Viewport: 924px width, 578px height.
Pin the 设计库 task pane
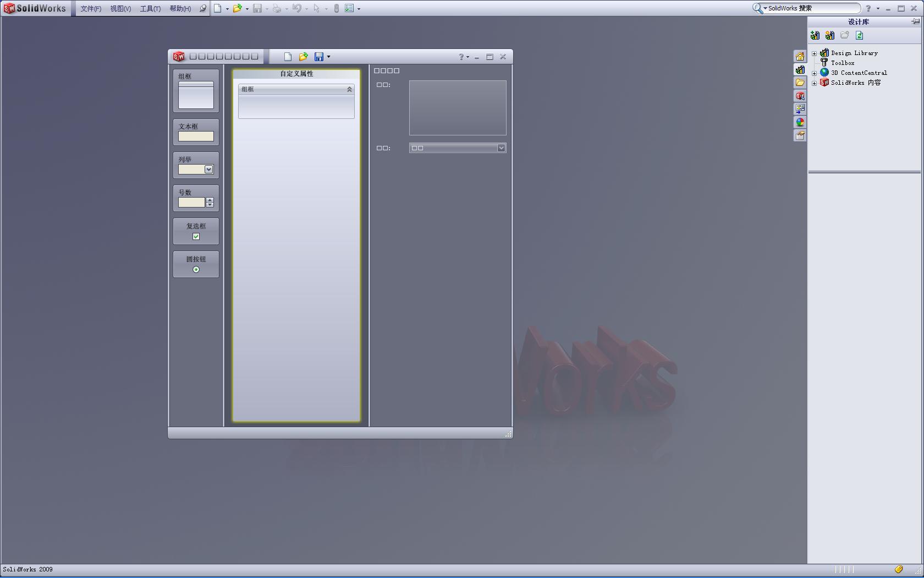(915, 21)
